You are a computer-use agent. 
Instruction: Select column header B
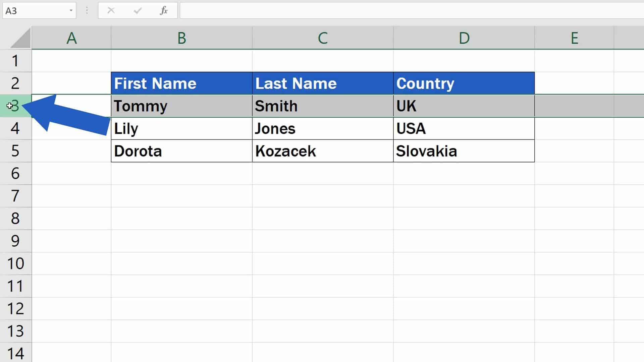click(x=181, y=38)
